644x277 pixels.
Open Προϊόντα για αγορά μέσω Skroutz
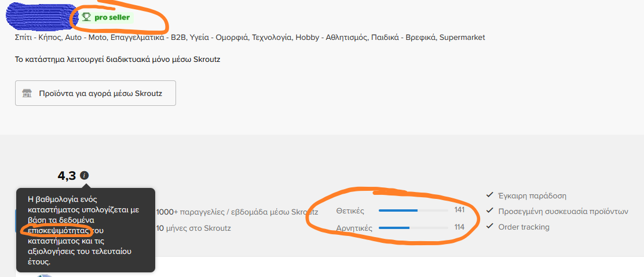point(96,93)
